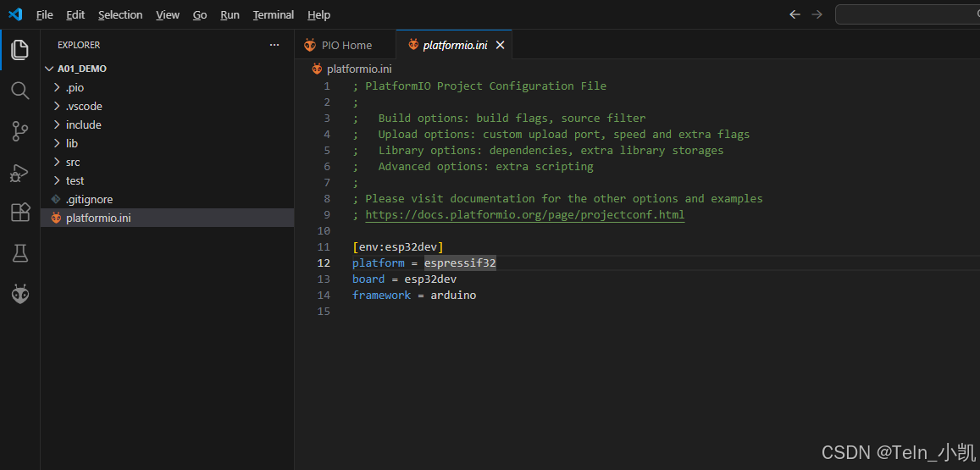Open the Source Control view
Image resolution: width=980 pixels, height=470 pixels.
20,131
